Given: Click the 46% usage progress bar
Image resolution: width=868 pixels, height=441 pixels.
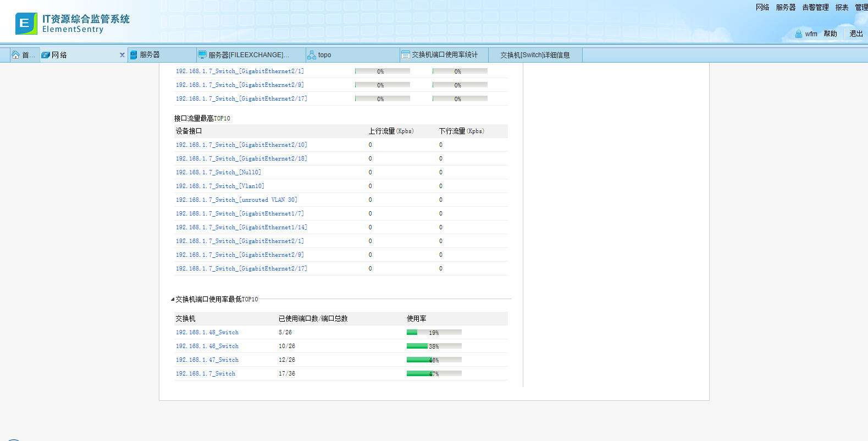Looking at the screenshot, I should coord(434,360).
